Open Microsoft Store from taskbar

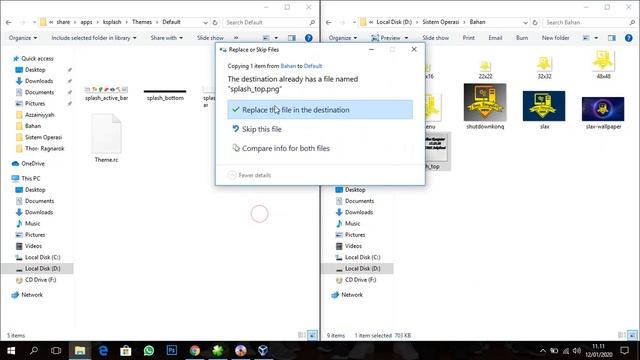pyautogui.click(x=126, y=351)
